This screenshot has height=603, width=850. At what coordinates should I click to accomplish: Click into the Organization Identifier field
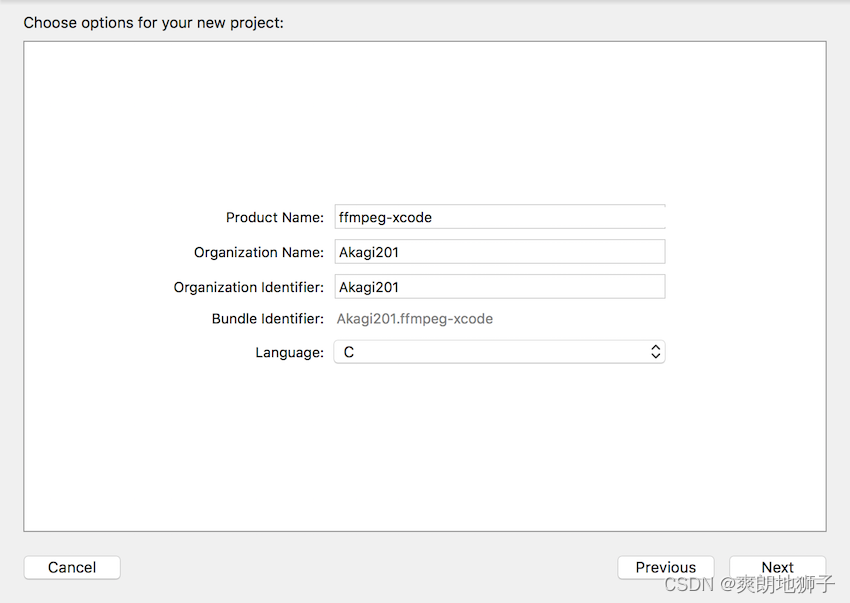(x=500, y=286)
